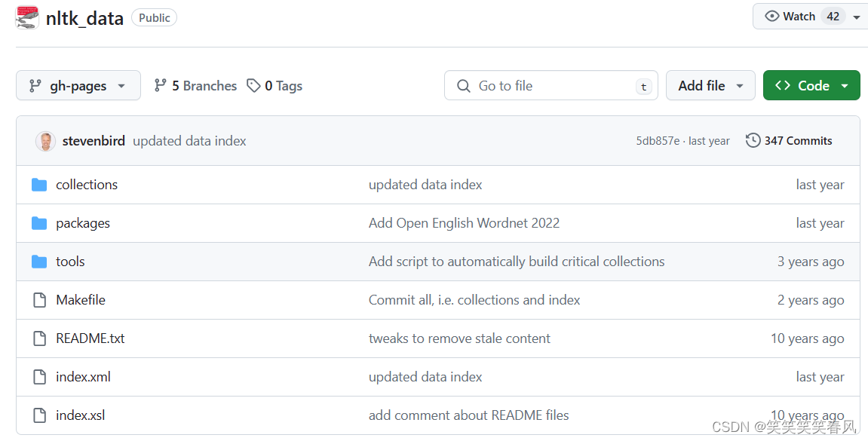Open commit 5db857e hash link
Screen dimensions: 868x441
click(x=658, y=141)
